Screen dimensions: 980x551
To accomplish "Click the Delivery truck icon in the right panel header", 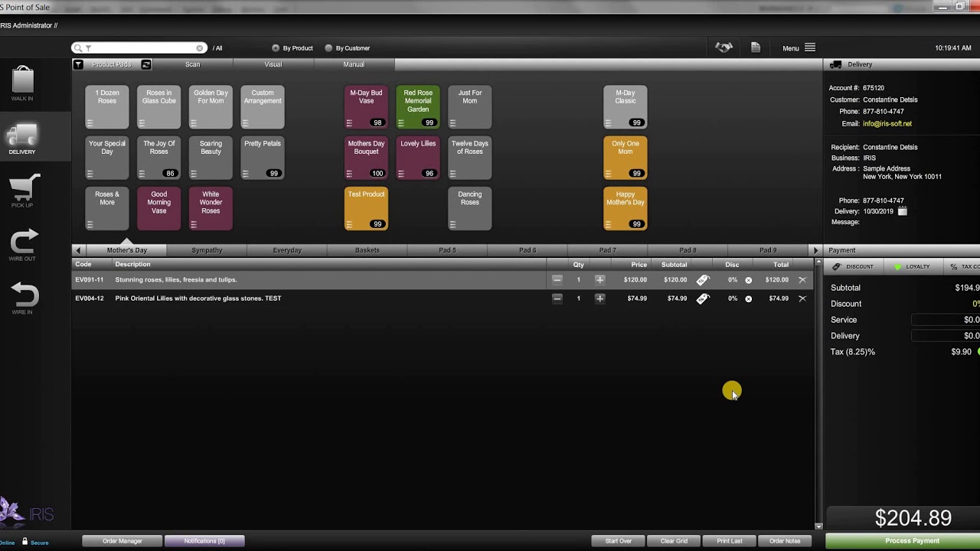I will pos(835,64).
